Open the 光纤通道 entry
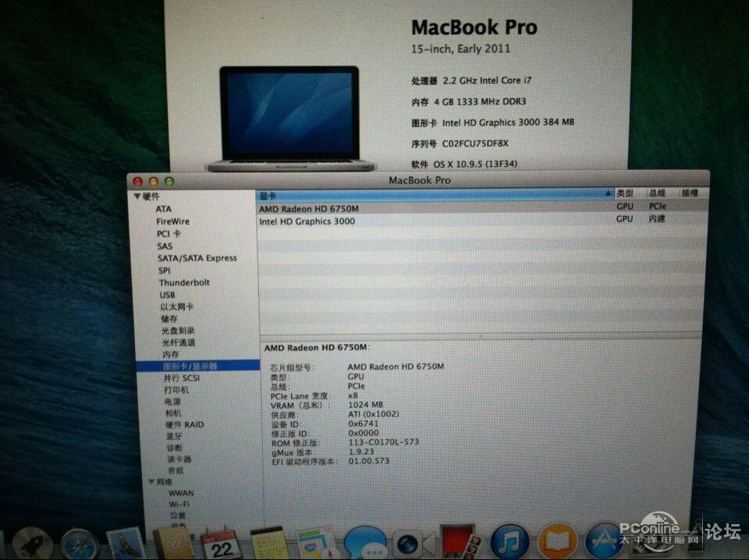 [x=179, y=342]
